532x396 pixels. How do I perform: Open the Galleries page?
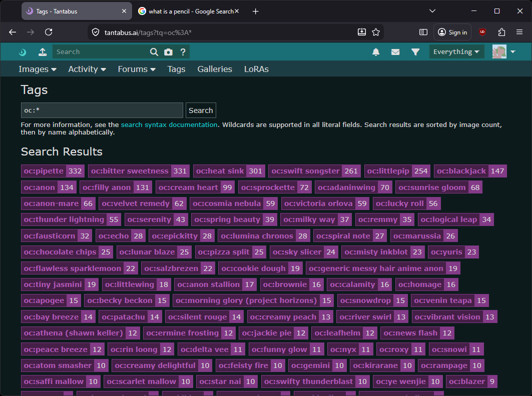click(x=215, y=69)
